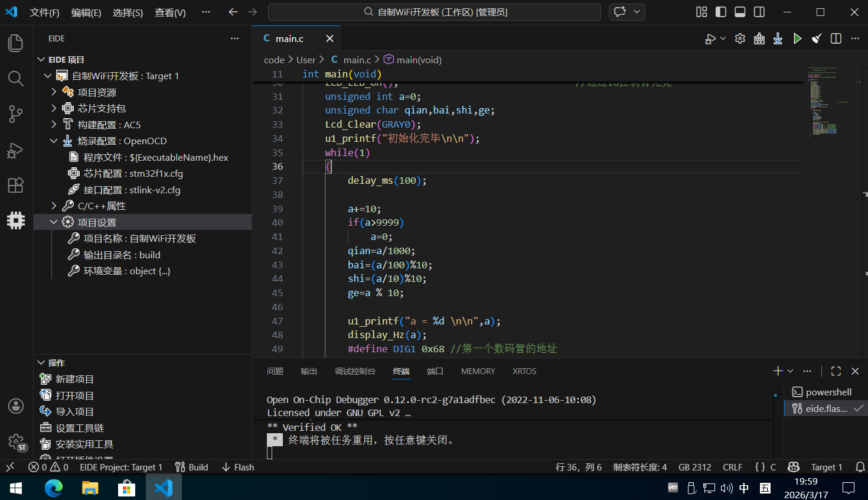
Task: Collapse the 操作 section
Action: [41, 363]
